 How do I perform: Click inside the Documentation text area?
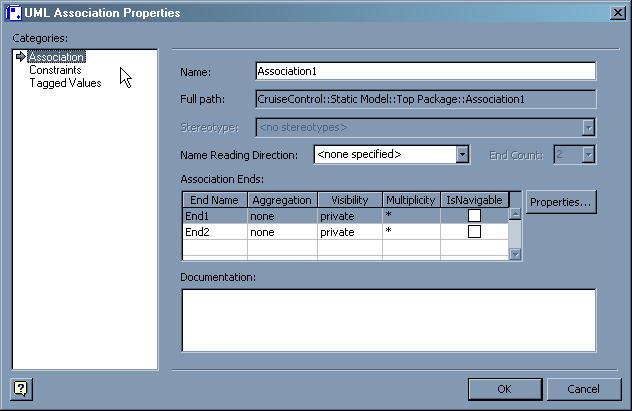[388, 320]
